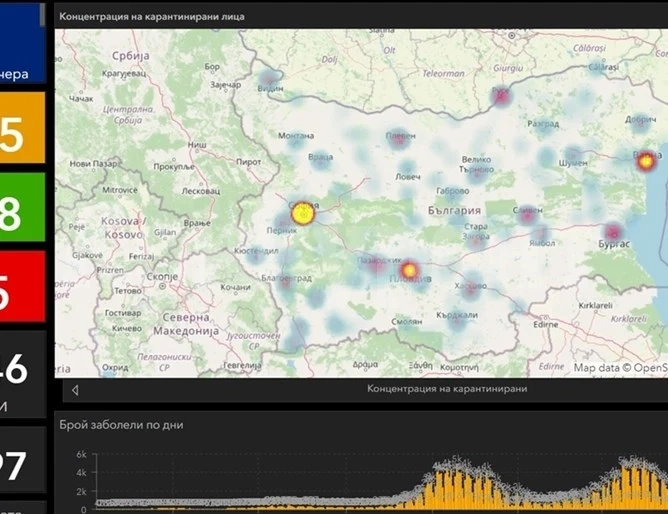Click the Giurgiu region label

(508, 68)
